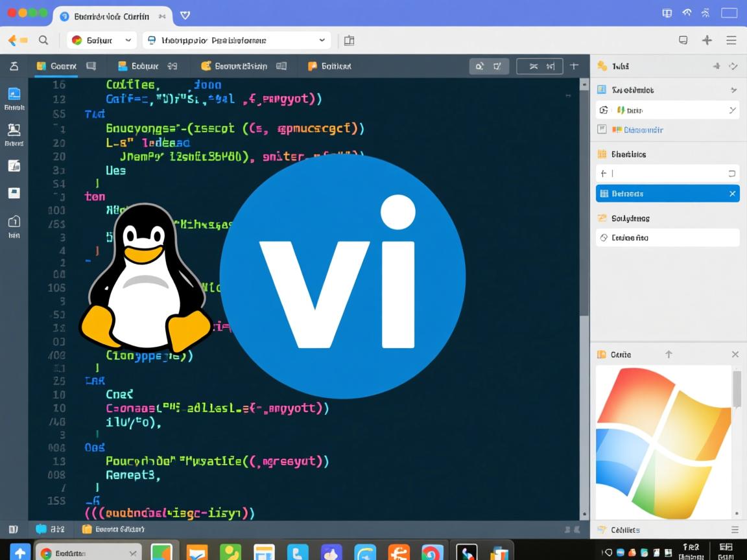Click the replace icon next to search
The image size is (747, 560).
(497, 65)
